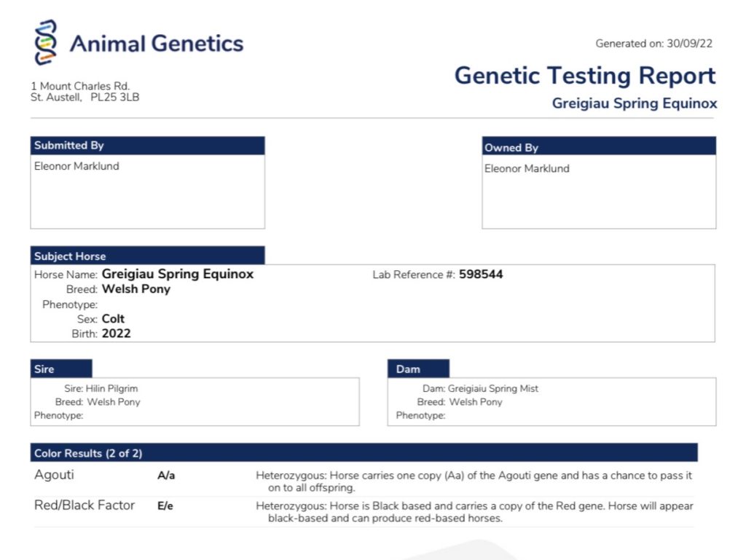
Task: Click the Animal Genetics DNA helix logo
Action: click(46, 42)
